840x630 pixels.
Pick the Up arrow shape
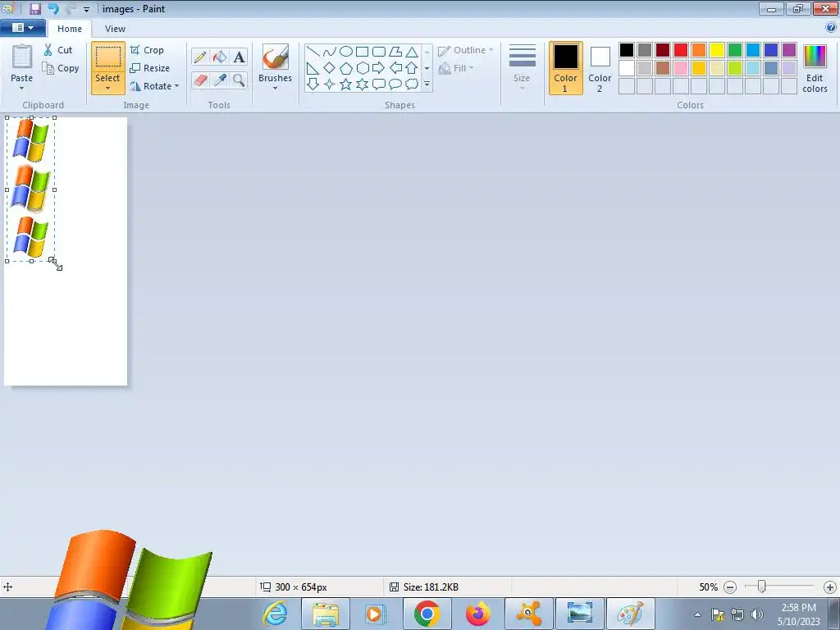pyautogui.click(x=412, y=68)
